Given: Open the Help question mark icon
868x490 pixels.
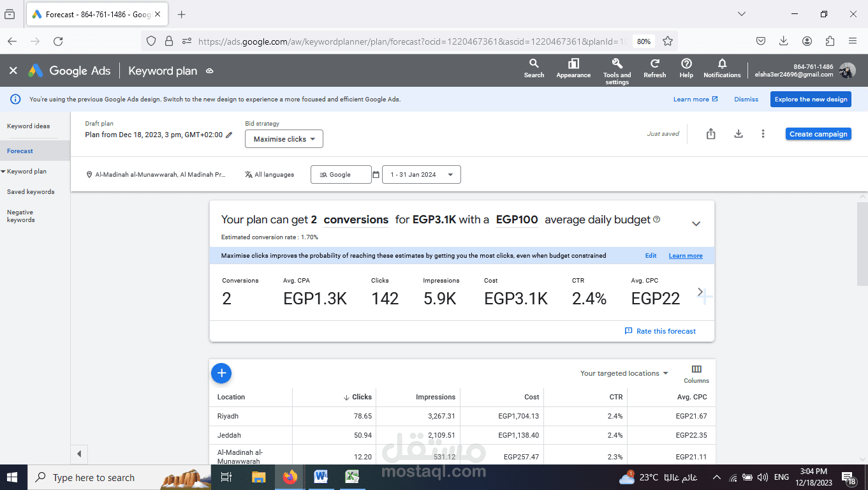Looking at the screenshot, I should pyautogui.click(x=686, y=68).
